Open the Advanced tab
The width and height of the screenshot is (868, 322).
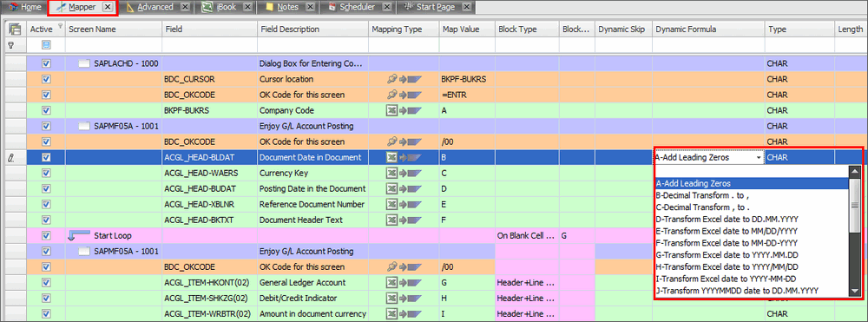155,7
